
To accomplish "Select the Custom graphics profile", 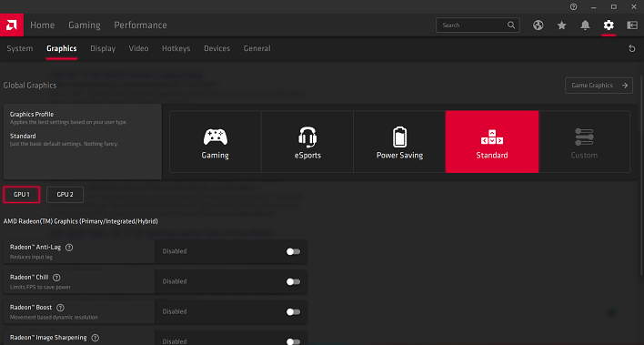I will 584,141.
